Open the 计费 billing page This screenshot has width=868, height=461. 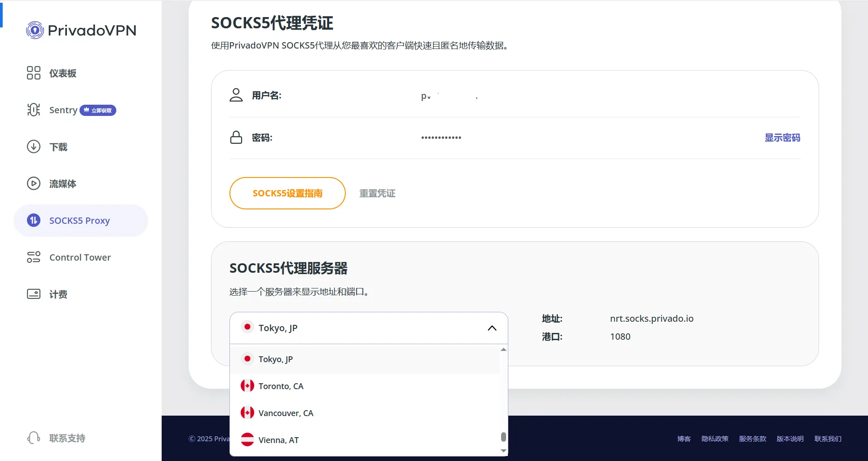[x=81, y=294]
